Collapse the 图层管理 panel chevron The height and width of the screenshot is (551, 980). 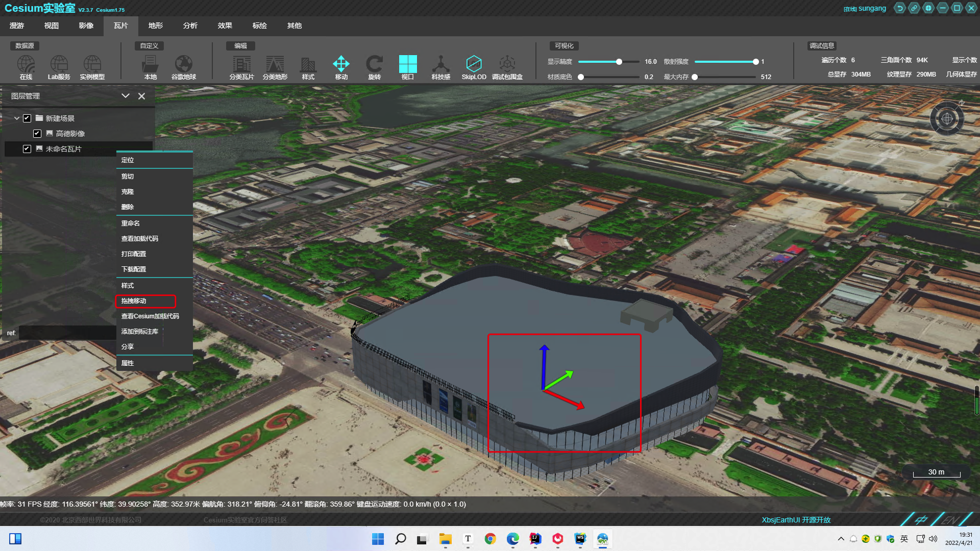pos(125,96)
